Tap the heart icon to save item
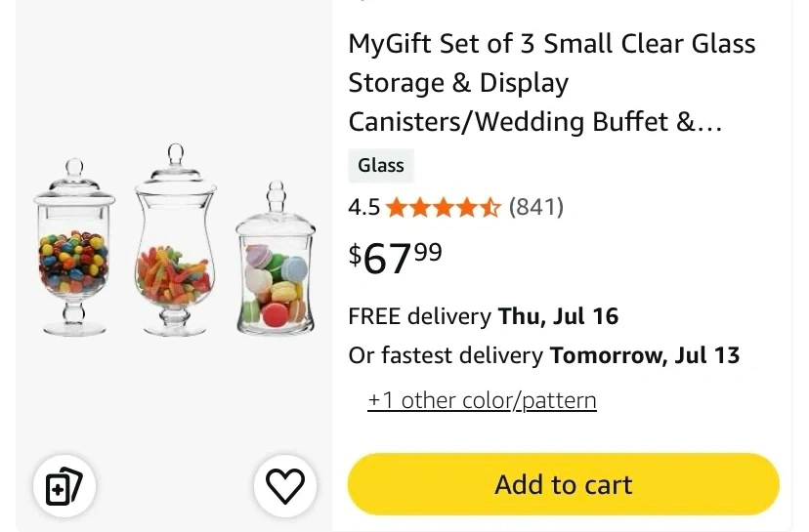The height and width of the screenshot is (532, 809). click(x=284, y=486)
